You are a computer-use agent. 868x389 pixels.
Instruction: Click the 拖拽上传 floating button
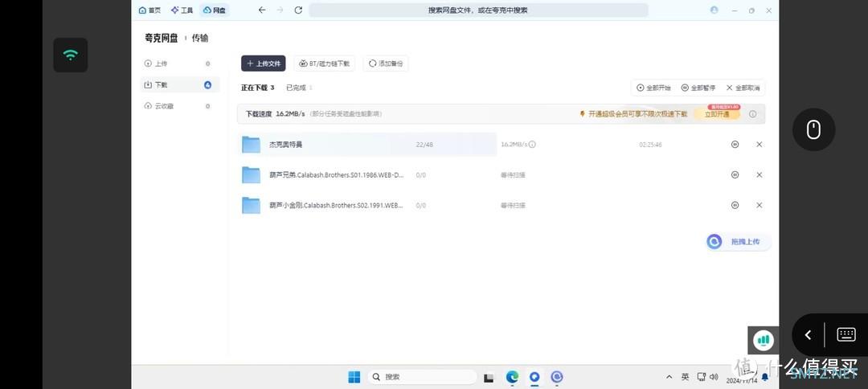tap(739, 242)
